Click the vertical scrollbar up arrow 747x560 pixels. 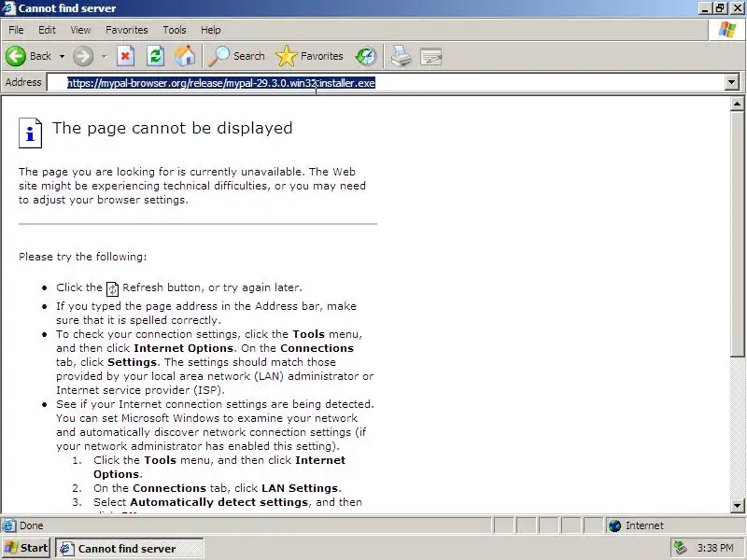tap(737, 104)
